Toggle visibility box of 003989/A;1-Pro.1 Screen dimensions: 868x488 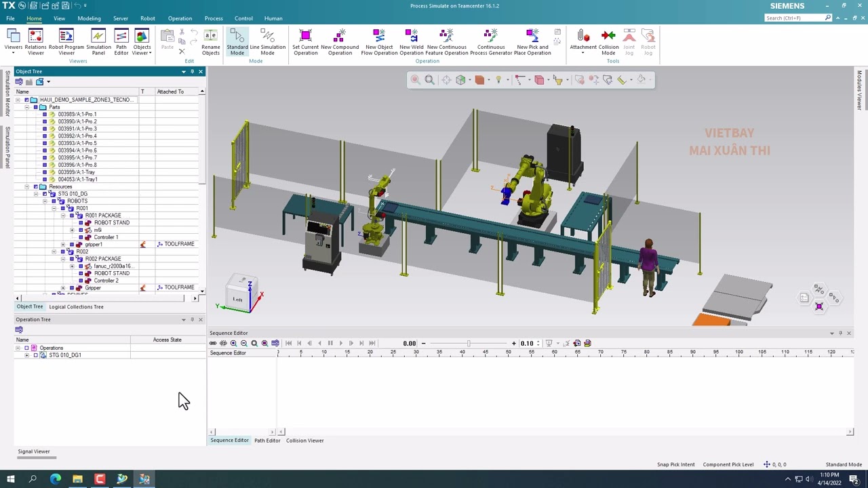(45, 115)
